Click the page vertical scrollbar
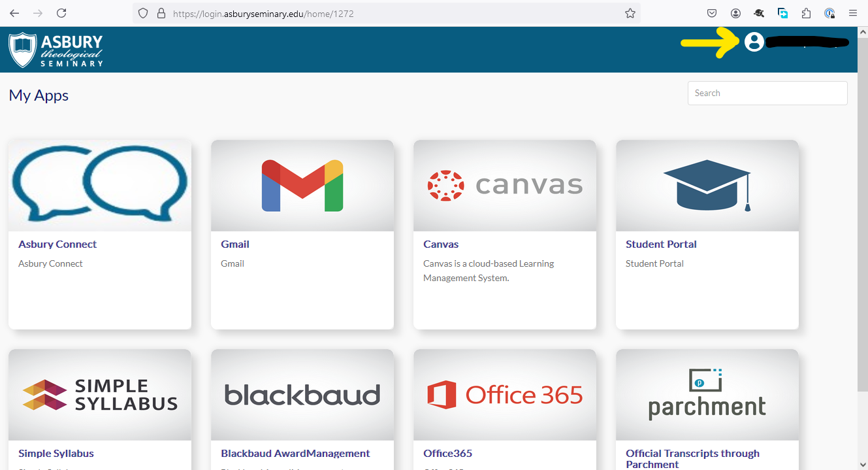 coord(862,196)
